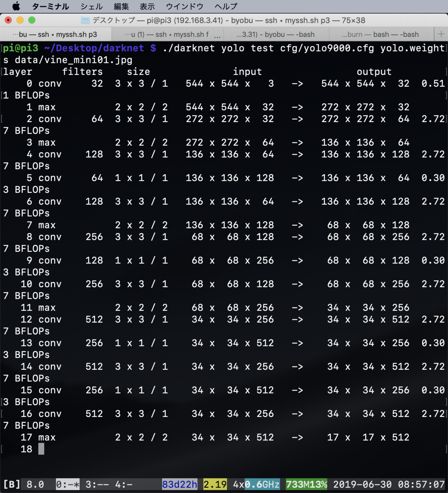Click the '15 conv' layer row label
This screenshot has width=448, height=493.
coord(41,390)
